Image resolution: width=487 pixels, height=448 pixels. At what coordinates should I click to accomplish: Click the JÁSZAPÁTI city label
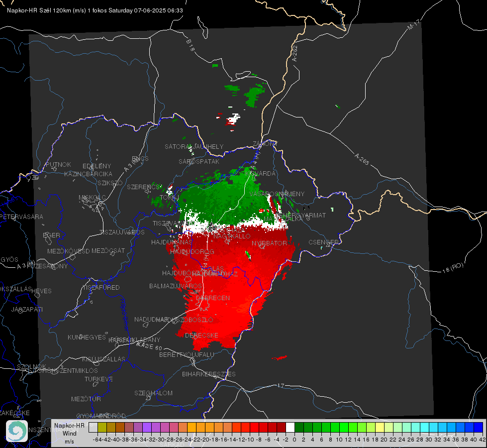pyautogui.click(x=27, y=309)
